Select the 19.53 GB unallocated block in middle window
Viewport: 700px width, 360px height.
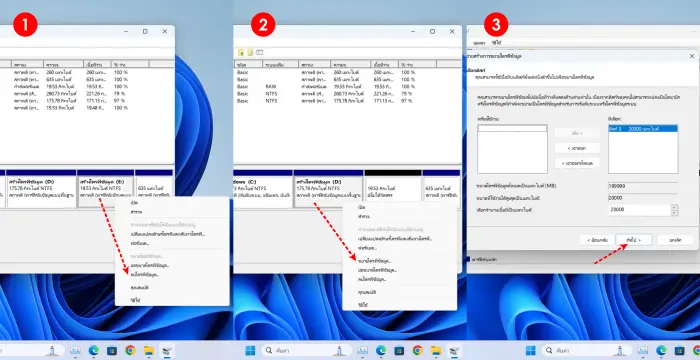coord(393,188)
